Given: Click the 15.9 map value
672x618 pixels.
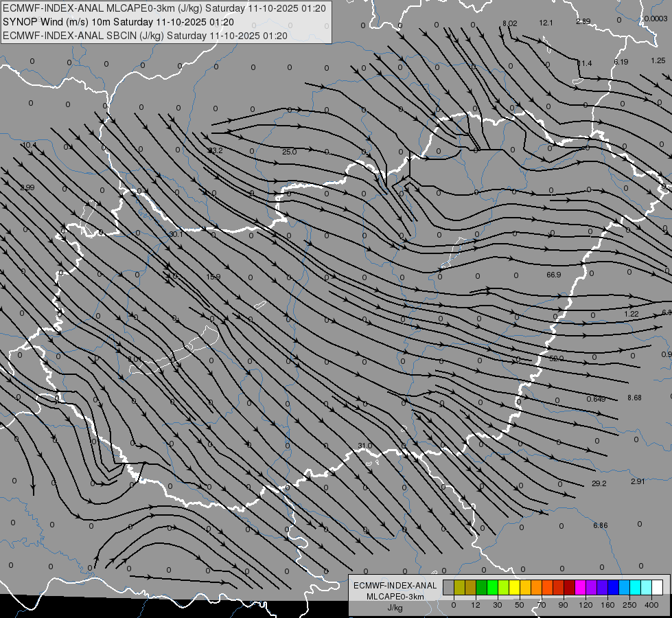Looking at the screenshot, I should 213,277.
